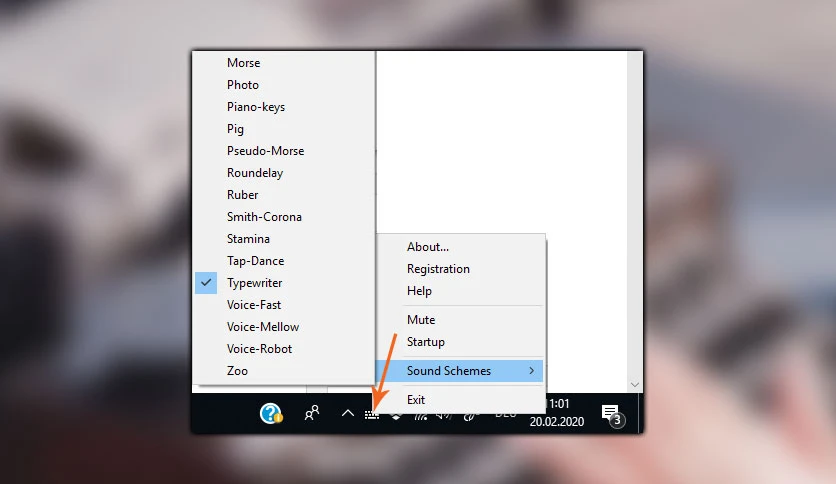
Task: Click the Dropbox tray icon
Action: click(396, 416)
